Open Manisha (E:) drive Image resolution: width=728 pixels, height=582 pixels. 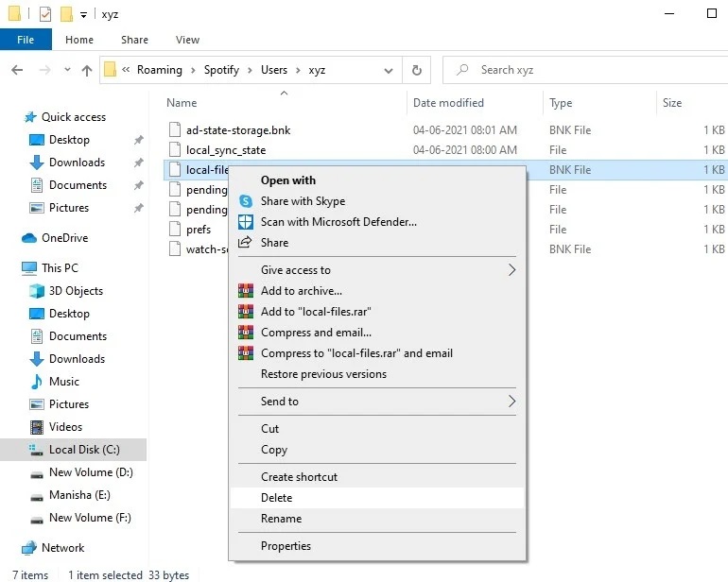pyautogui.click(x=79, y=495)
